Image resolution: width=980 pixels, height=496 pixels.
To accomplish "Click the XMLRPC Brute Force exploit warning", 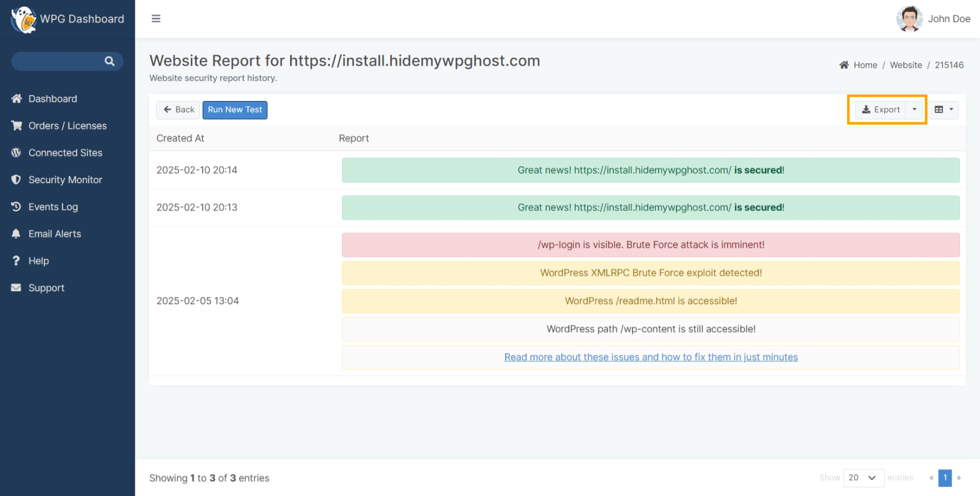I will (x=651, y=273).
